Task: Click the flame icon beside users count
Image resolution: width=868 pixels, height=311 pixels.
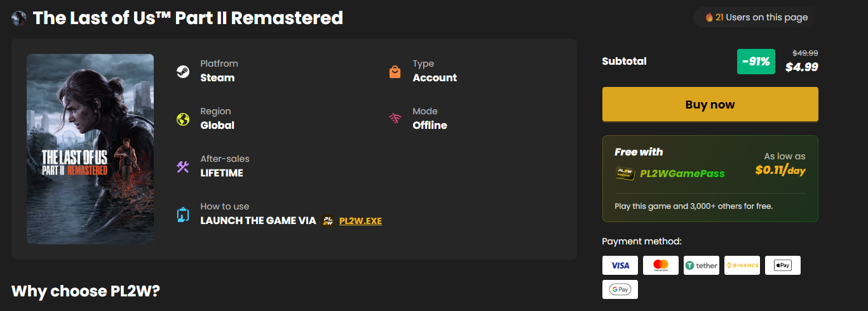Action: [x=709, y=17]
